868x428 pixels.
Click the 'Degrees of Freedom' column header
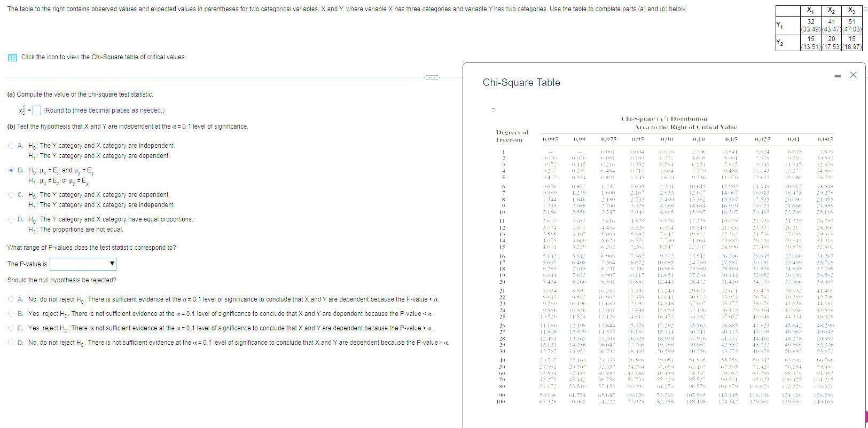tap(512, 136)
